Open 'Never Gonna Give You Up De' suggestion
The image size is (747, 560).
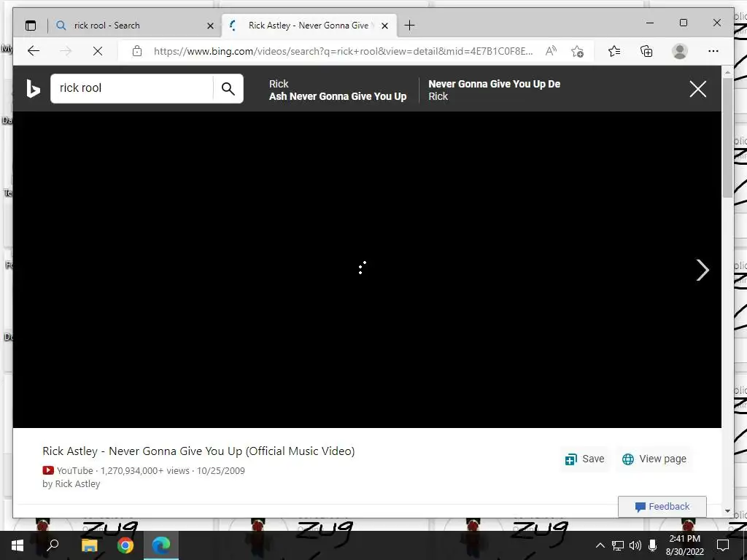(x=494, y=90)
